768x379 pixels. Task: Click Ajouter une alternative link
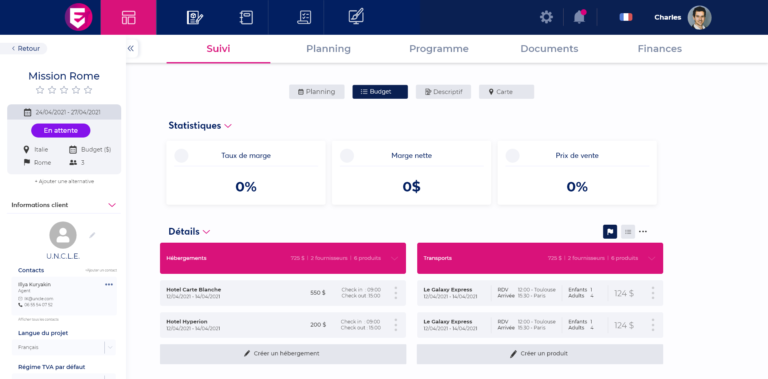pos(64,181)
